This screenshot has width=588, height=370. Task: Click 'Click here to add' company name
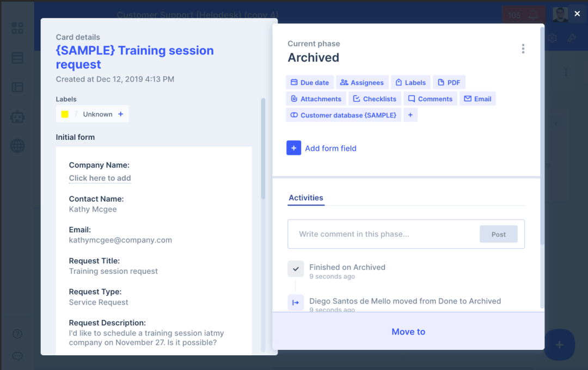click(100, 178)
